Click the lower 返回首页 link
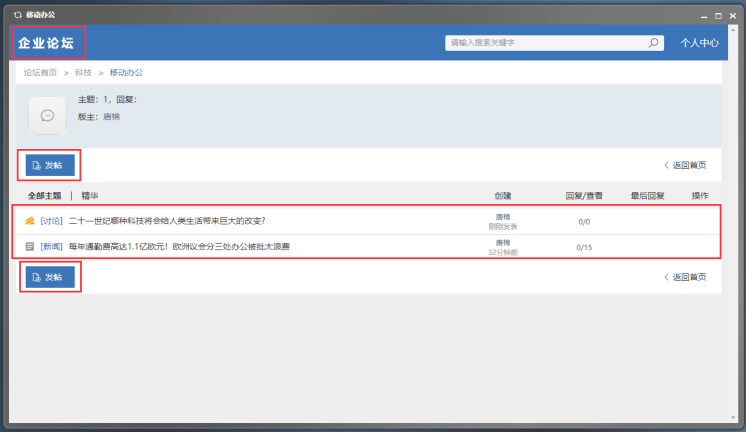Viewport: 746px width, 432px height. (685, 277)
